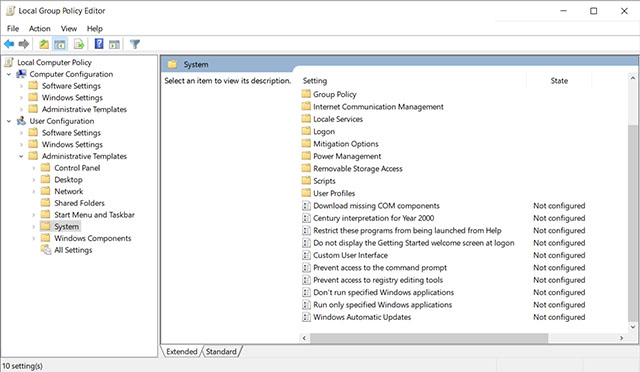Collapse User Configuration's Administrative Templates node
The height and width of the screenshot is (372, 640).
pyautogui.click(x=21, y=156)
